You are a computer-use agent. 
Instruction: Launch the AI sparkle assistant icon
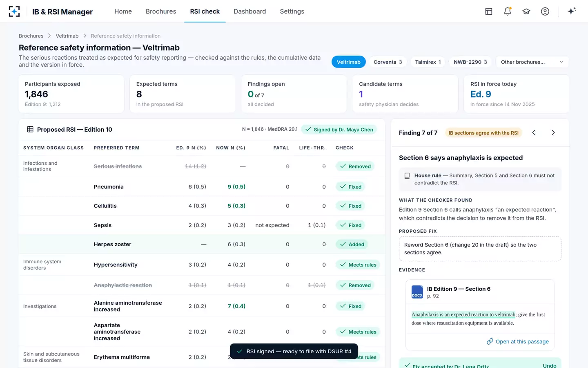(x=572, y=11)
